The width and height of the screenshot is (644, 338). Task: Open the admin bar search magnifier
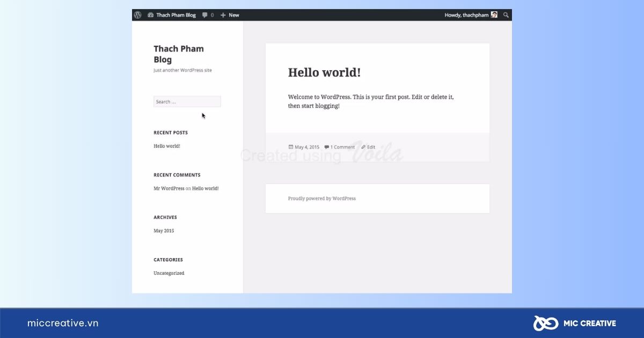506,15
